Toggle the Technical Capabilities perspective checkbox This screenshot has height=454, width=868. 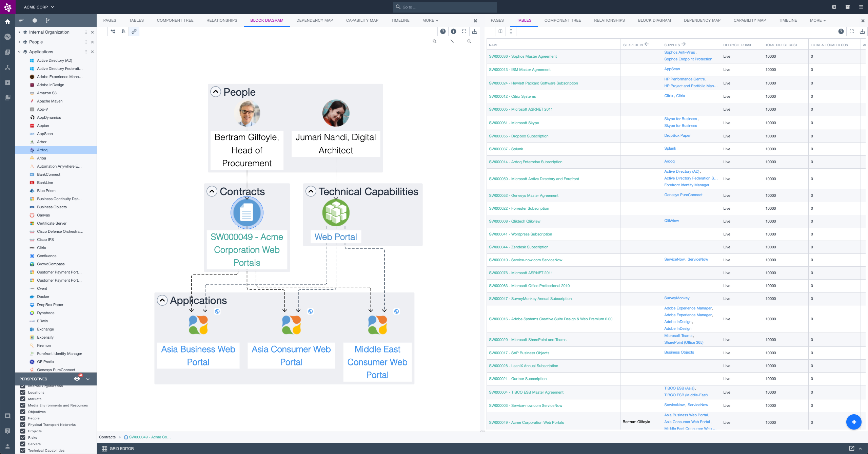(22, 451)
